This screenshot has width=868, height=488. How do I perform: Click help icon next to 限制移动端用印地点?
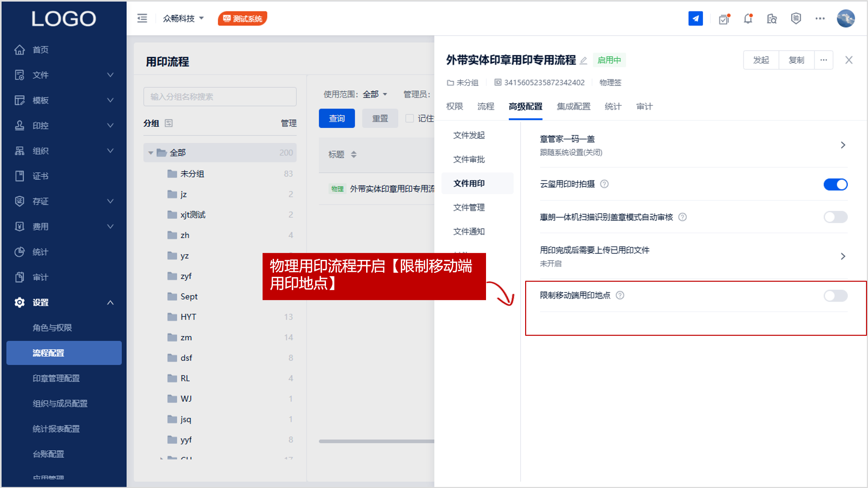[x=620, y=296]
